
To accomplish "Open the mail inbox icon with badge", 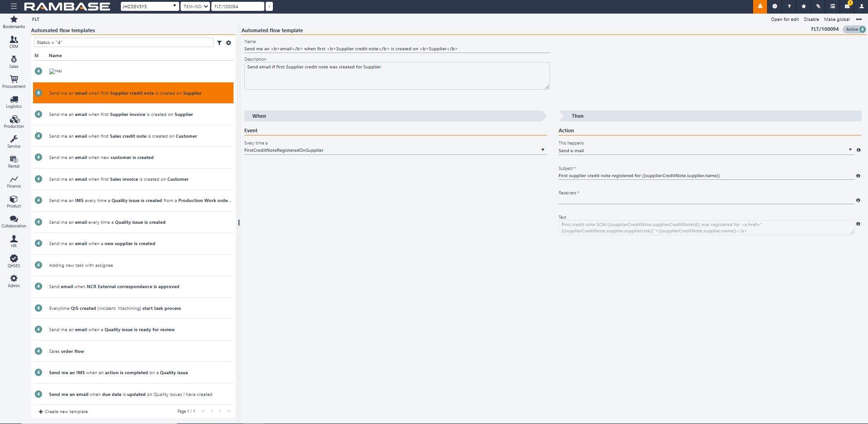I will point(847,6).
